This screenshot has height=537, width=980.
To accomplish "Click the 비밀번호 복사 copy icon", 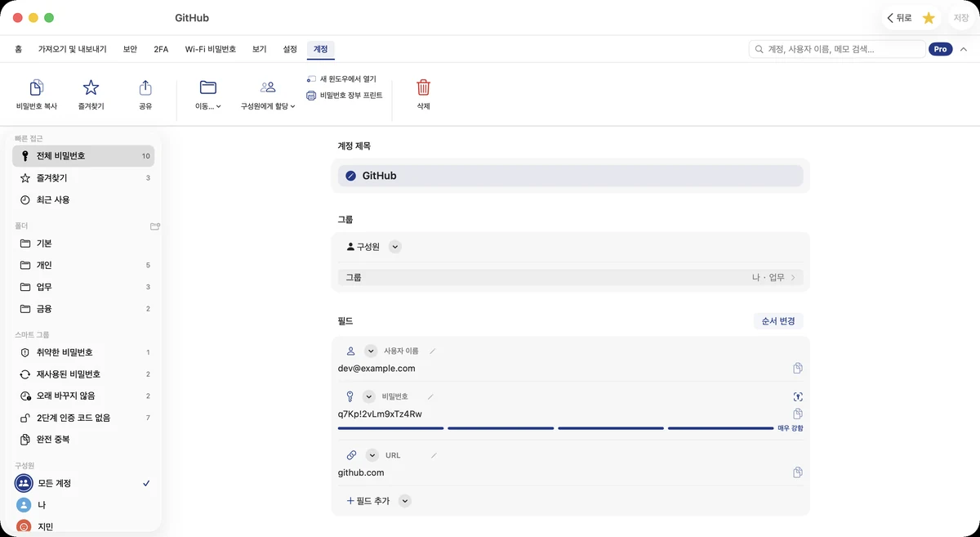I will click(37, 87).
